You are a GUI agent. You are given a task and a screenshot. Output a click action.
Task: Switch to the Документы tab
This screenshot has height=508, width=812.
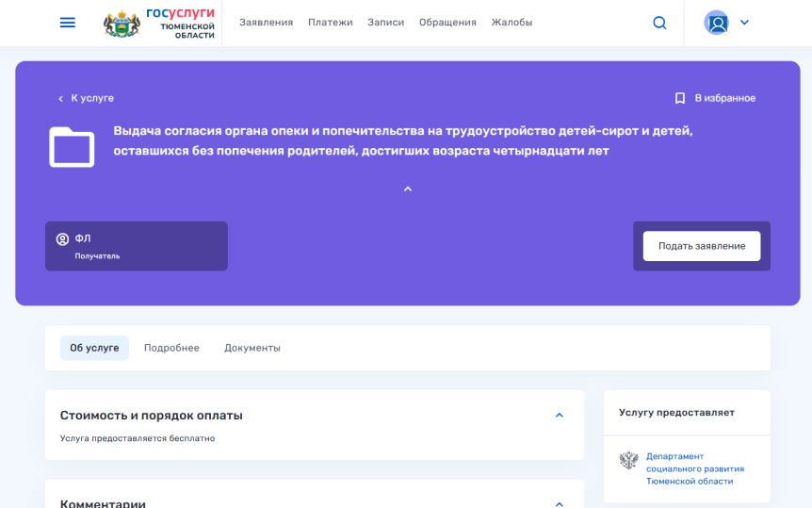(252, 348)
